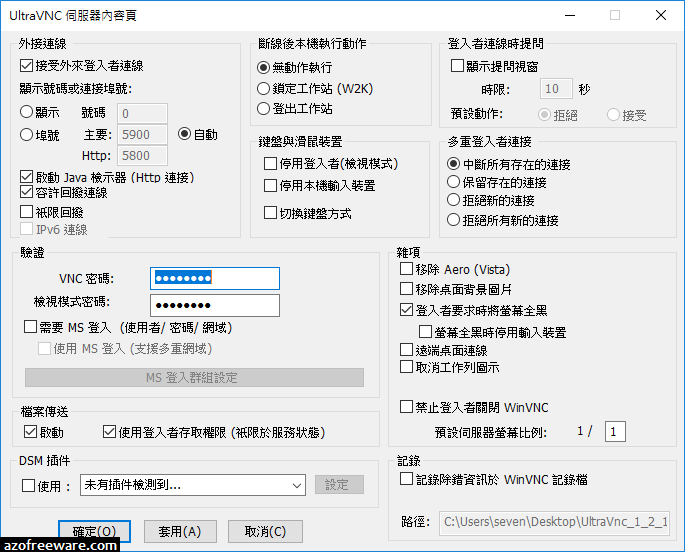The height and width of the screenshot is (552, 685).
Task: Enable 螢幕全黑時停用輸入裝置 checkbox
Action: 426,331
